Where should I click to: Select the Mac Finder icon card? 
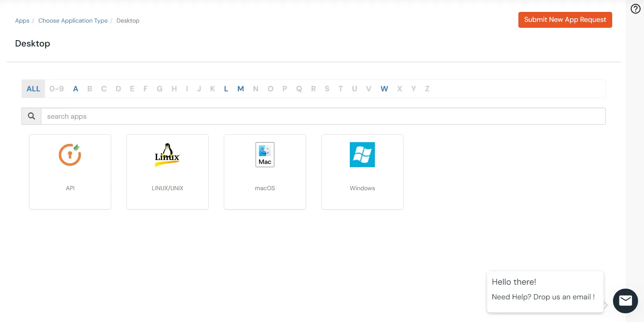(x=265, y=154)
